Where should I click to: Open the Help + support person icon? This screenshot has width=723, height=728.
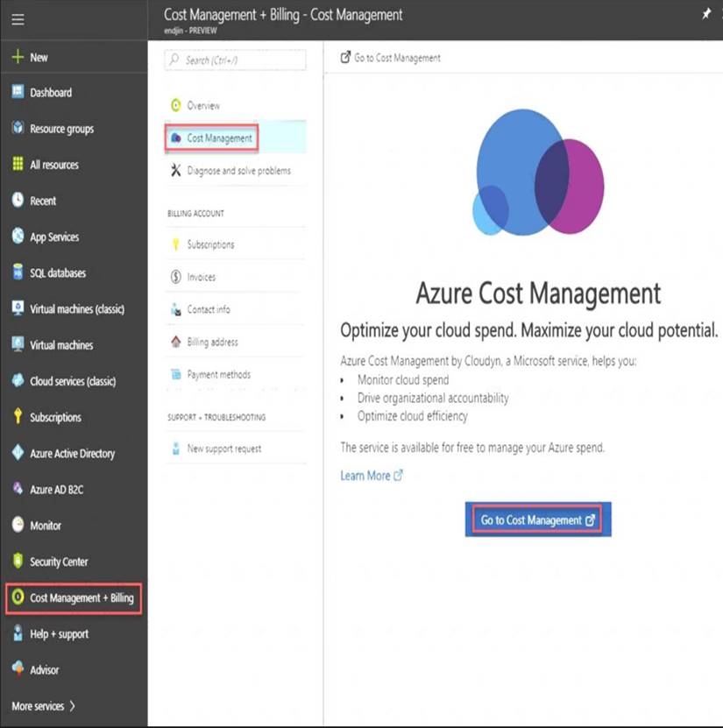18,633
